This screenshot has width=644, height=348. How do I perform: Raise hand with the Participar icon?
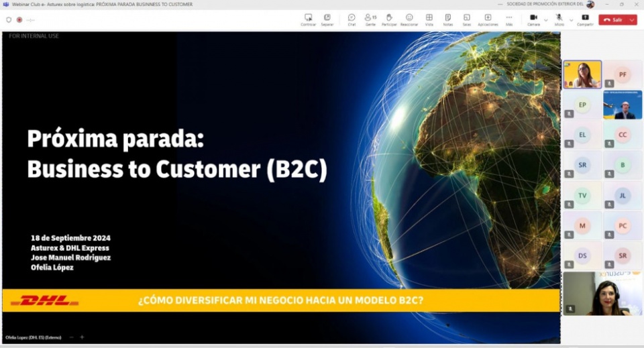pyautogui.click(x=389, y=17)
